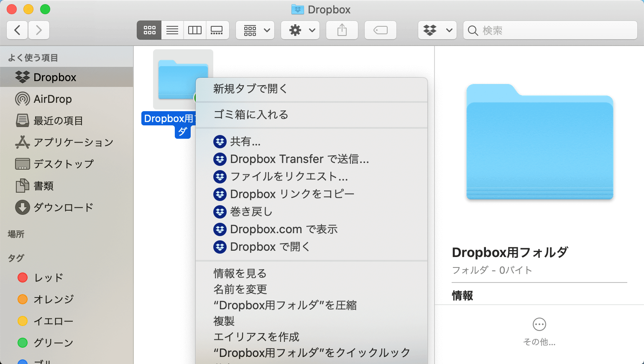Go back with the left chevron button
The height and width of the screenshot is (364, 644).
[17, 30]
